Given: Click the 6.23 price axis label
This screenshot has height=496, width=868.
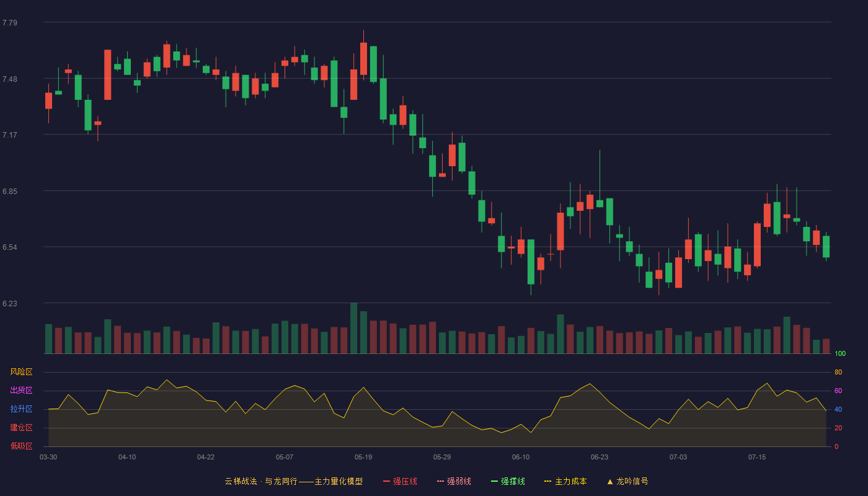Looking at the screenshot, I should point(10,304).
